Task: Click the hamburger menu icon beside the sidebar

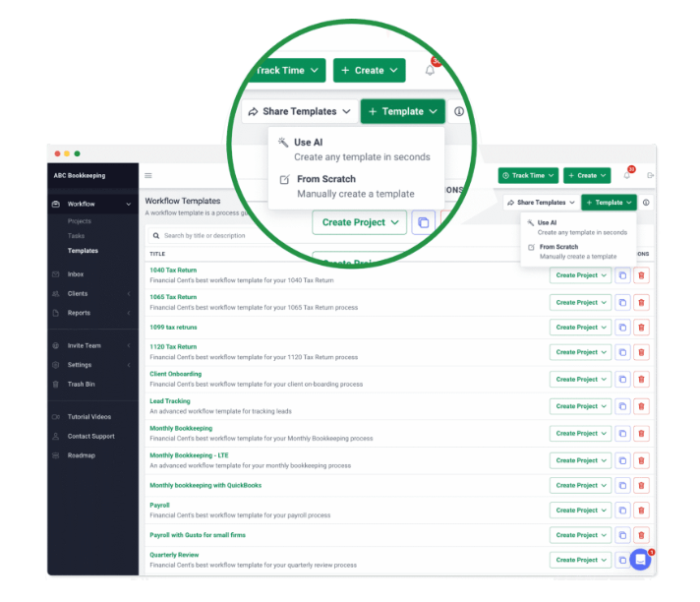Action: (148, 175)
